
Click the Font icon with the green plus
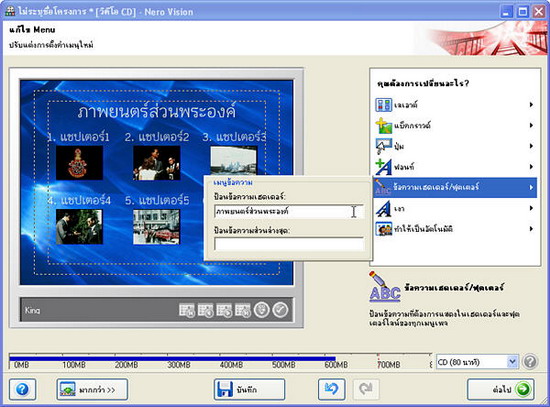point(383,167)
